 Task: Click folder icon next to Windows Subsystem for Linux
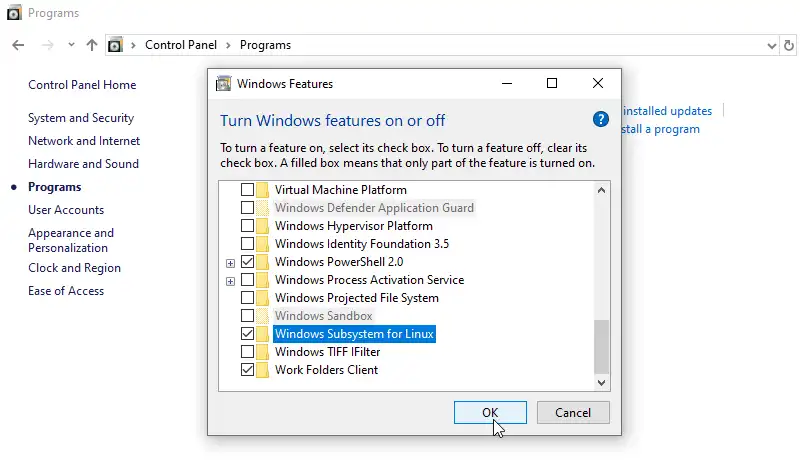click(x=262, y=334)
